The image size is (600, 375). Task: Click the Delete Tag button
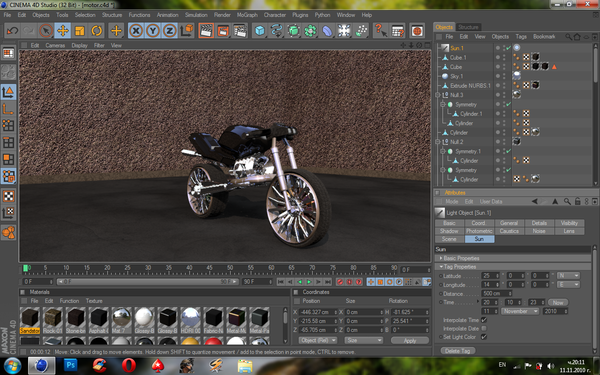458,351
